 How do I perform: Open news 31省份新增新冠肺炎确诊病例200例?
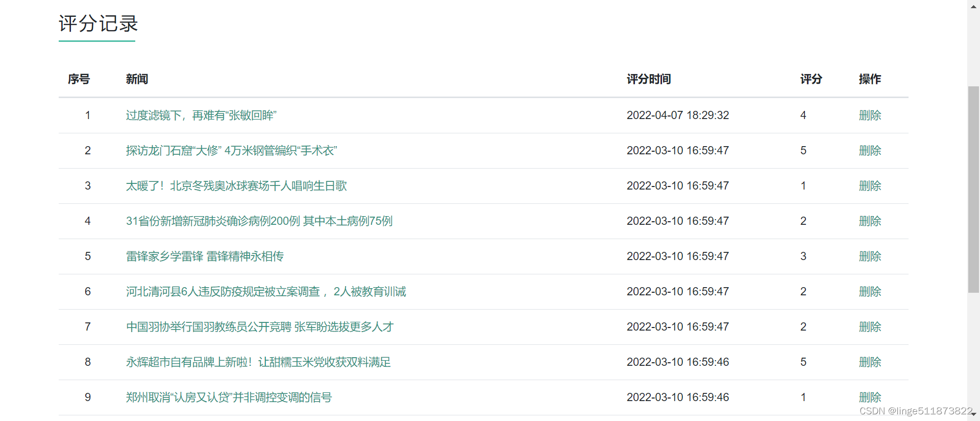[x=259, y=221]
